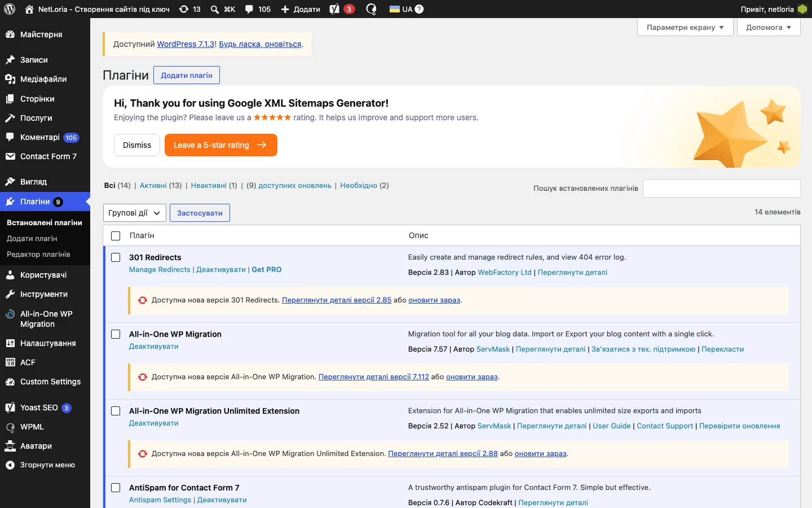Screen dimensions: 812x508
Task: Filter plugins by Неактивні
Action: click(209, 186)
